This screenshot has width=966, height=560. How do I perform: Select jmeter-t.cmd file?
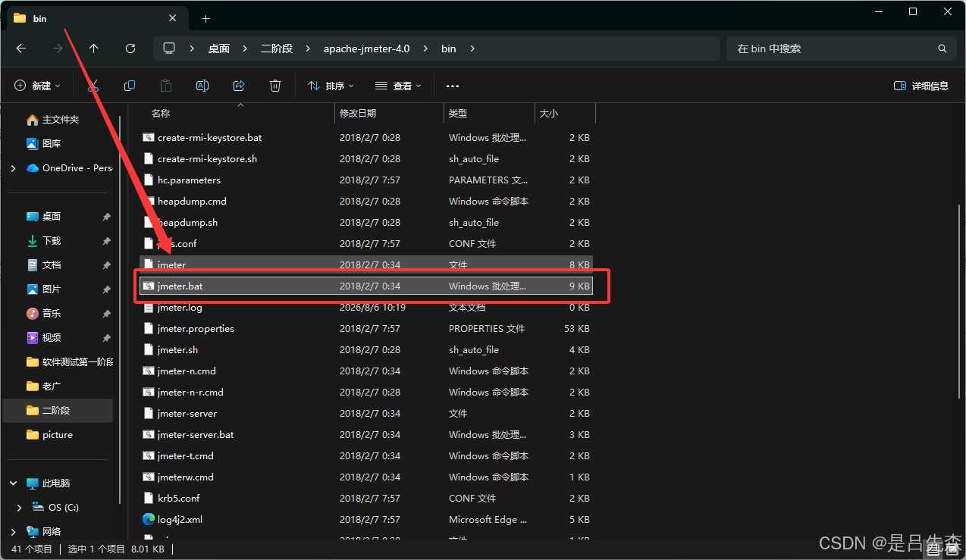(x=366, y=456)
